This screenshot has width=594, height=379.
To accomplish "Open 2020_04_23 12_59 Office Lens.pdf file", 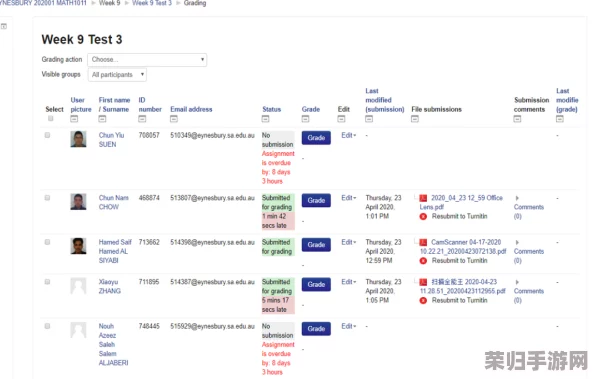I will 461,203.
